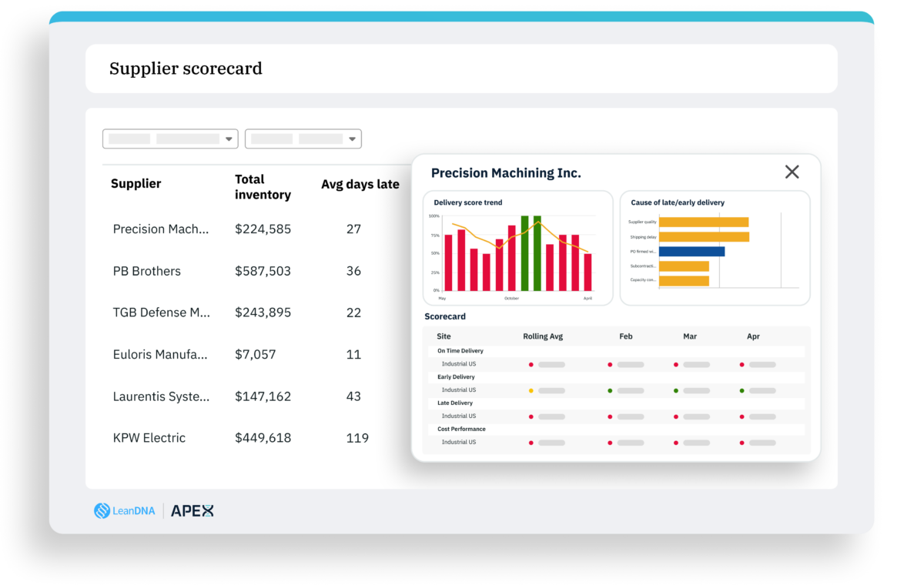Click red Feb dot for On Time Delivery
Image resolution: width=924 pixels, height=585 pixels.
tap(610, 364)
